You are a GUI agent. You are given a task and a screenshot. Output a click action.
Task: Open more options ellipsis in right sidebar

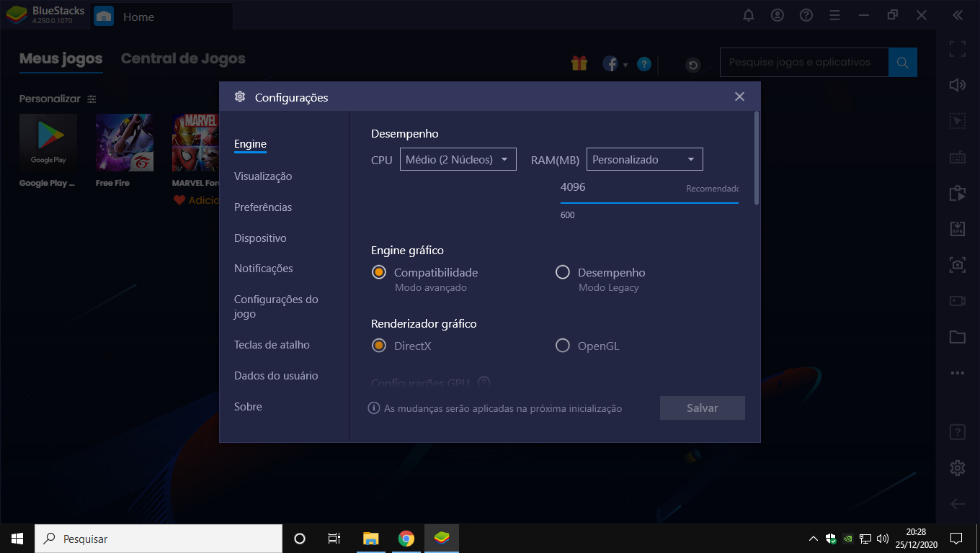tap(957, 373)
